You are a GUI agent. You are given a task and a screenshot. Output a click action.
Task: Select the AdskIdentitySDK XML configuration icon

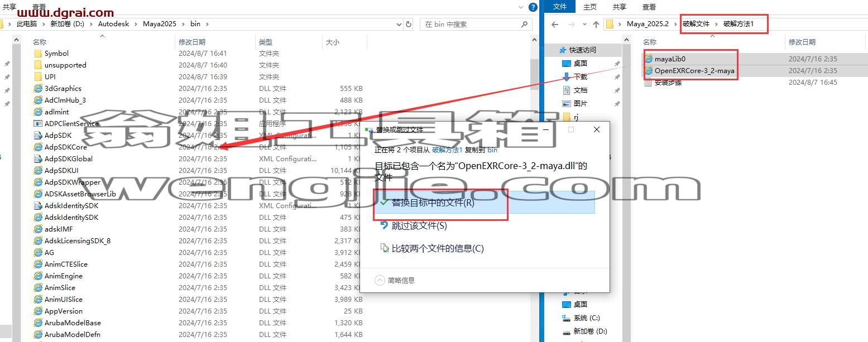coord(38,205)
